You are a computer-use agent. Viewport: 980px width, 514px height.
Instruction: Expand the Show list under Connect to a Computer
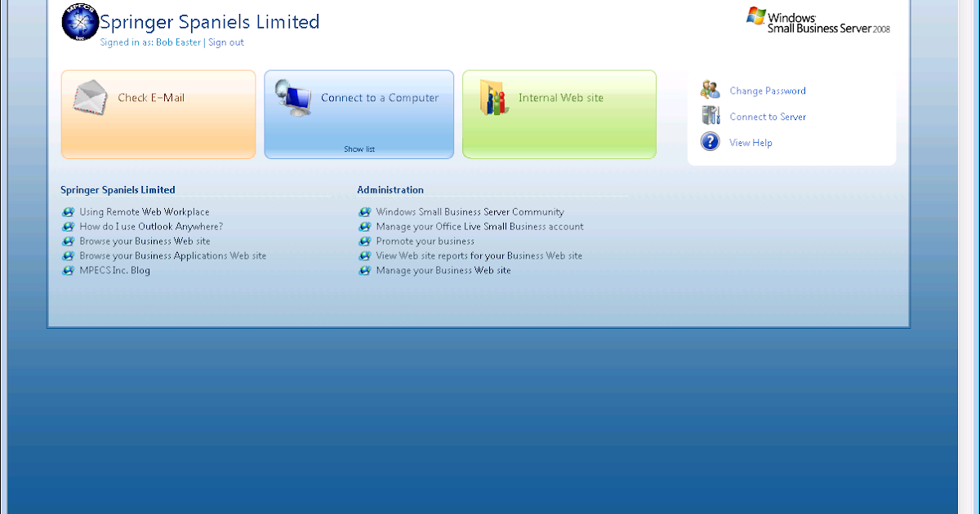359,149
